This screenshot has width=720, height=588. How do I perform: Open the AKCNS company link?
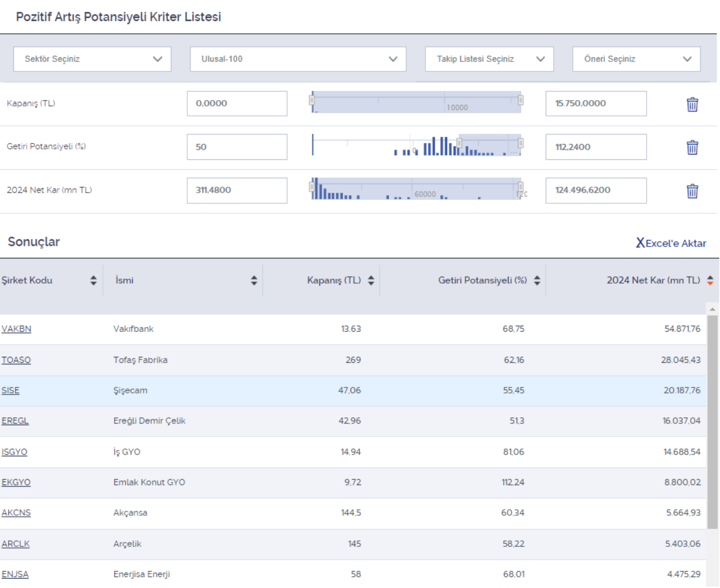pyautogui.click(x=16, y=513)
